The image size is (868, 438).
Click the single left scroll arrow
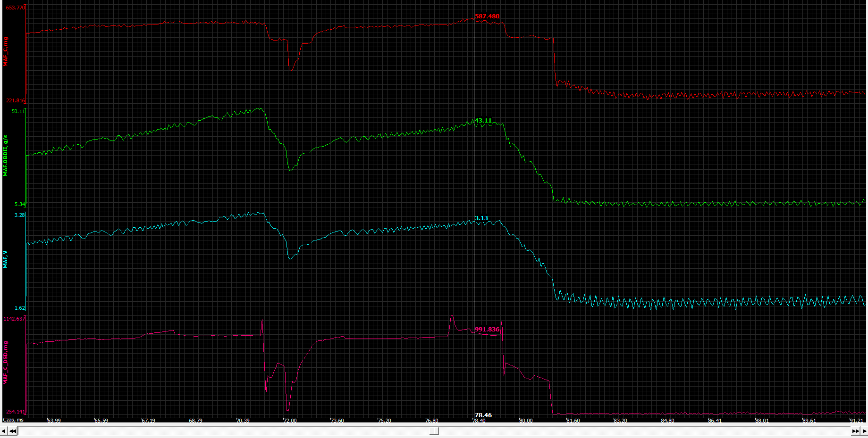(4, 431)
